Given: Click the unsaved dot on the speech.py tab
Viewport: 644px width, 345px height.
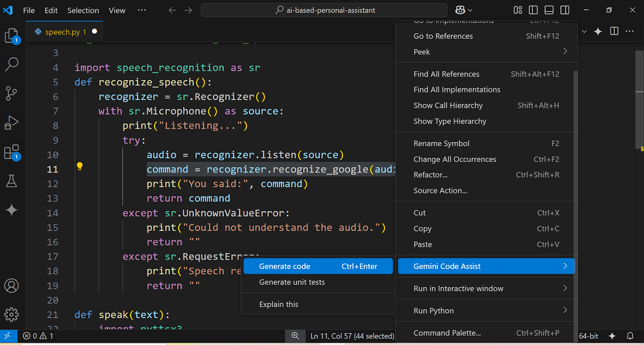Looking at the screenshot, I should (94, 31).
